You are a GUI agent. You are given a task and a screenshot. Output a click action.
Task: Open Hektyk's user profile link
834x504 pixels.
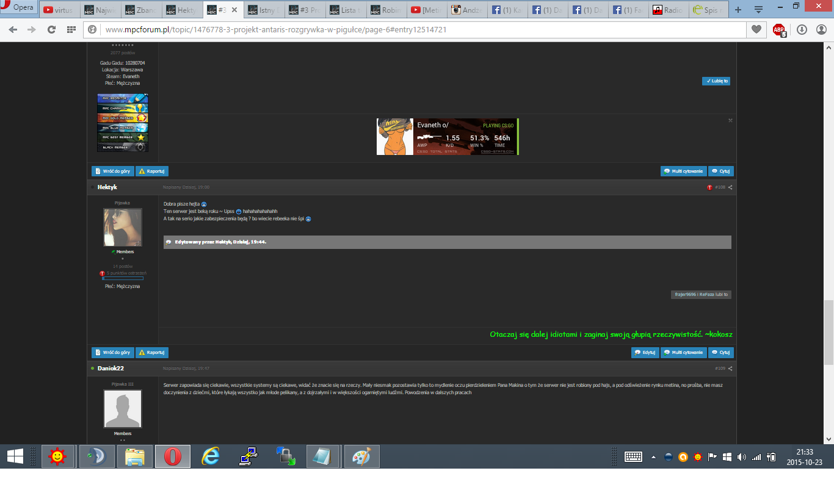point(107,187)
